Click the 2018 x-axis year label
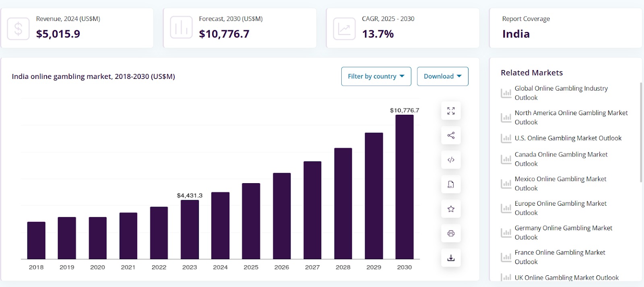The width and height of the screenshot is (644, 287). point(36,267)
